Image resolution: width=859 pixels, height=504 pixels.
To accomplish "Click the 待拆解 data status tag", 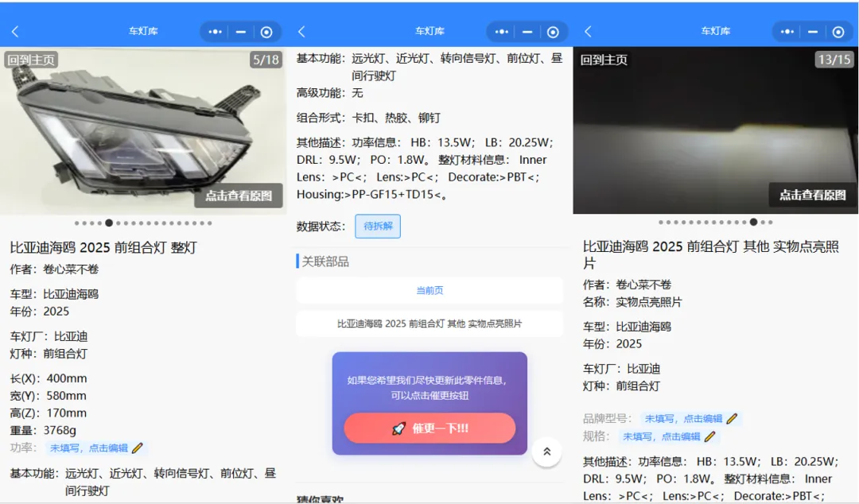I will [378, 227].
